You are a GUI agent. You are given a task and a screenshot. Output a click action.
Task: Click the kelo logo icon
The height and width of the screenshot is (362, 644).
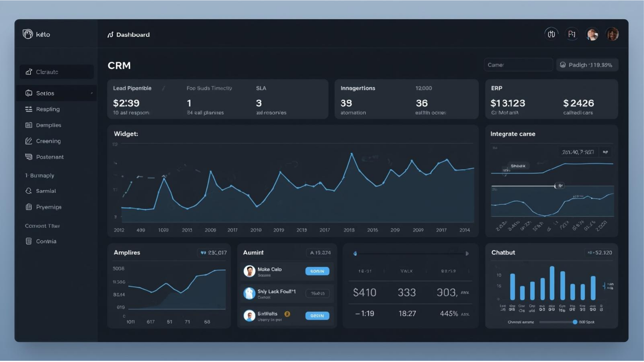click(x=28, y=34)
